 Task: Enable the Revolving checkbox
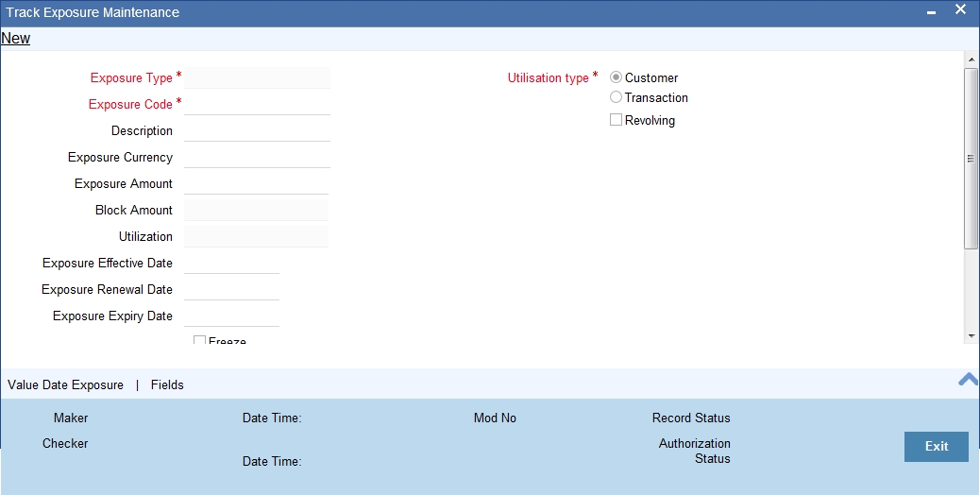click(x=616, y=119)
